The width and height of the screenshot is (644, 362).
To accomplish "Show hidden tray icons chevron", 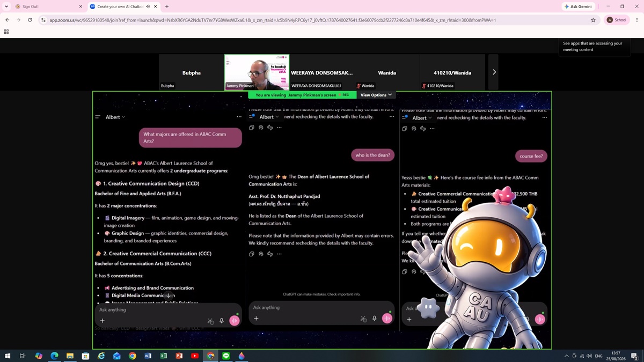I will click(x=566, y=356).
